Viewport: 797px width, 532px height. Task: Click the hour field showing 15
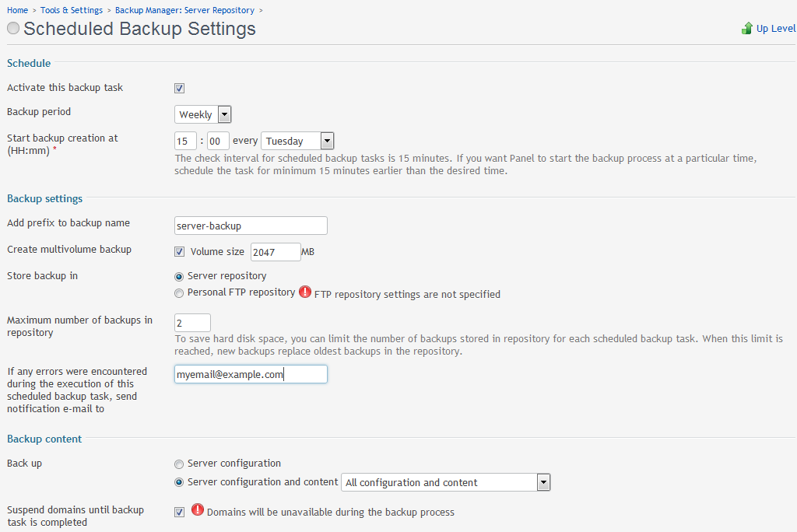coord(185,141)
